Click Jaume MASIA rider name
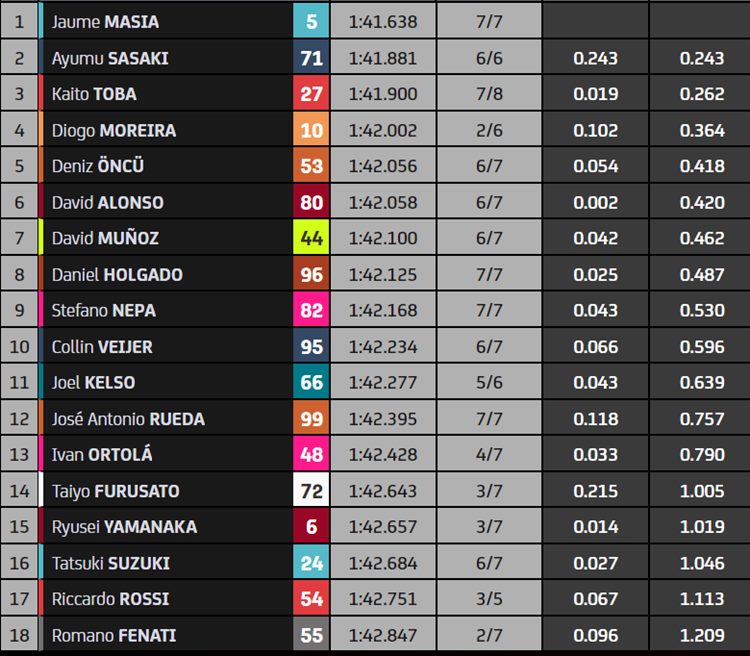This screenshot has height=656, width=750. click(x=105, y=22)
